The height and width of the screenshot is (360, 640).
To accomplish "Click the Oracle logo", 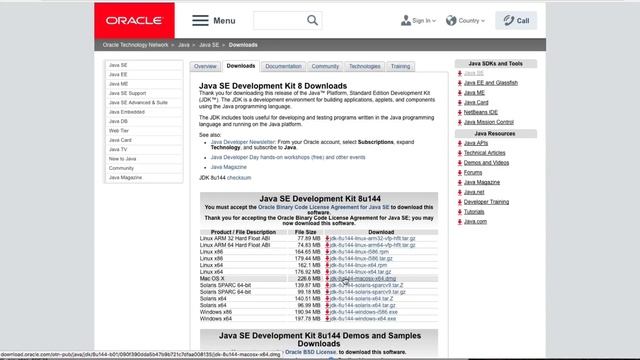I will click(134, 20).
